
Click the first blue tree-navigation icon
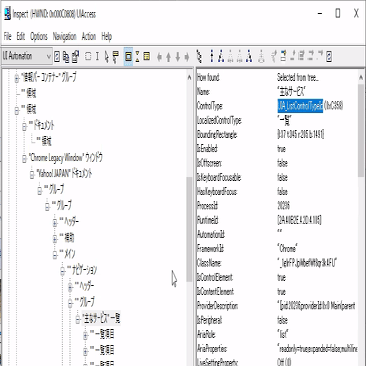tap(211, 56)
